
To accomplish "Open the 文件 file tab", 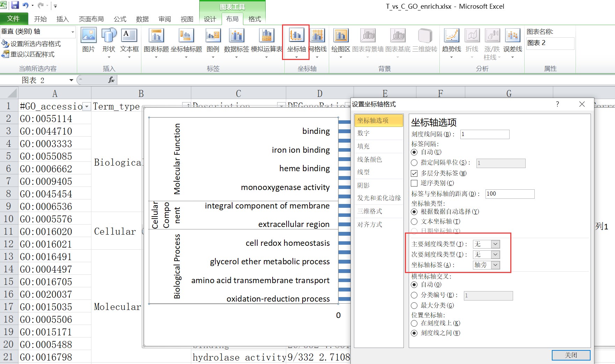I will pos(13,18).
